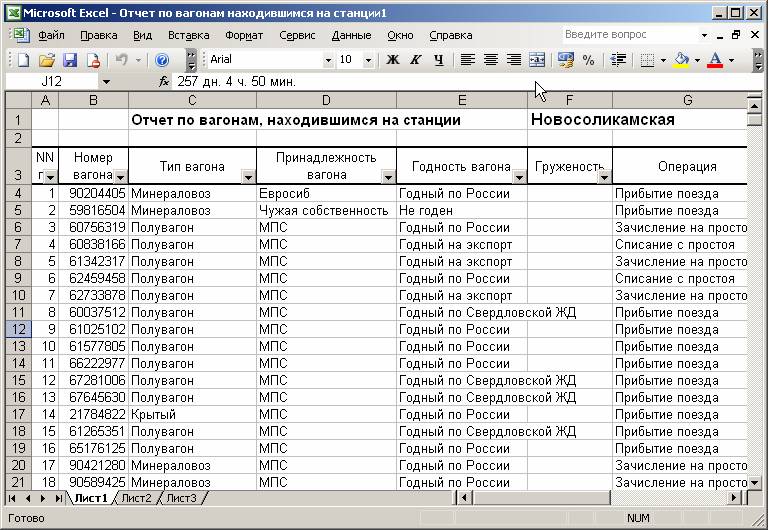Screen dimensions: 768x530
Task: Open the filter dropdown for Принадлежность вагона
Action: click(x=388, y=177)
